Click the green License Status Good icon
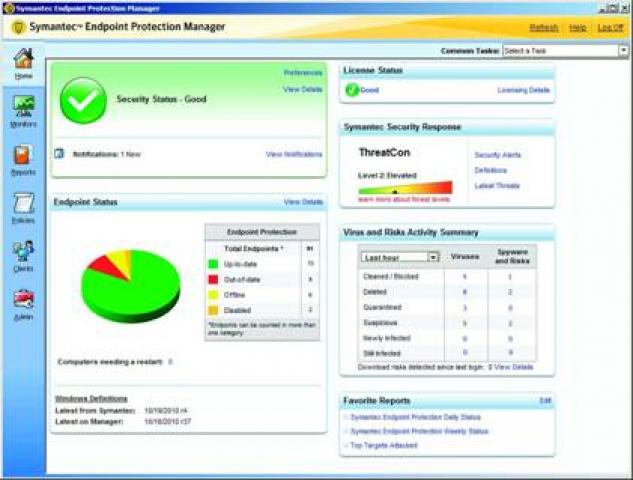 click(x=352, y=90)
